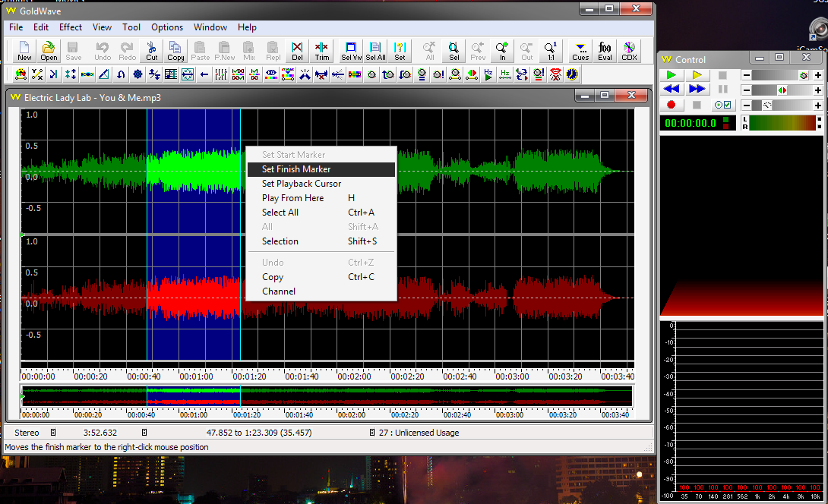Click the selection range 47.852 to 1:23.309
This screenshot has height=504, width=828.
click(x=259, y=433)
